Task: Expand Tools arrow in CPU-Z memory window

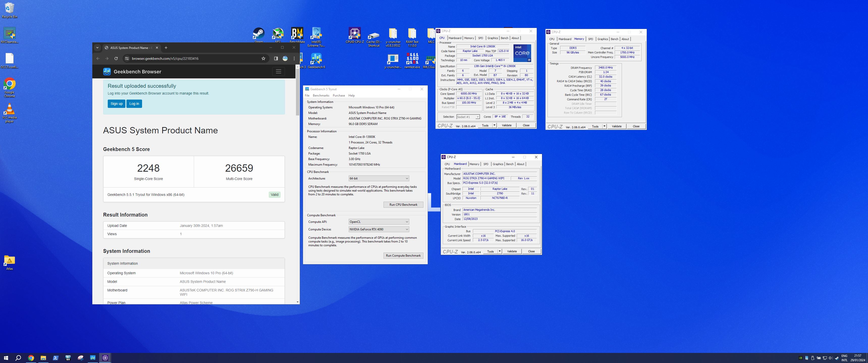Action: (x=605, y=126)
